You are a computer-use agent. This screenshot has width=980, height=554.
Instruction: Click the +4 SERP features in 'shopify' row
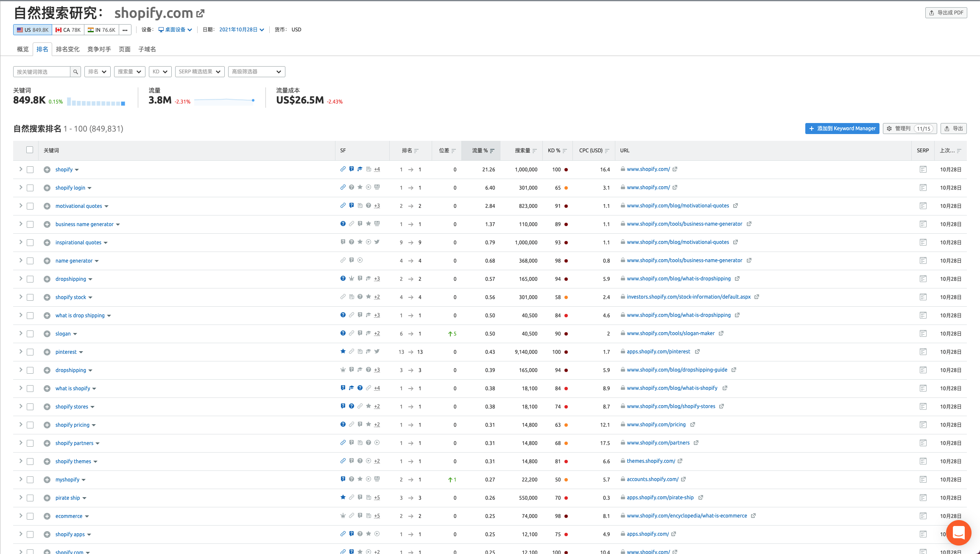[x=377, y=169]
